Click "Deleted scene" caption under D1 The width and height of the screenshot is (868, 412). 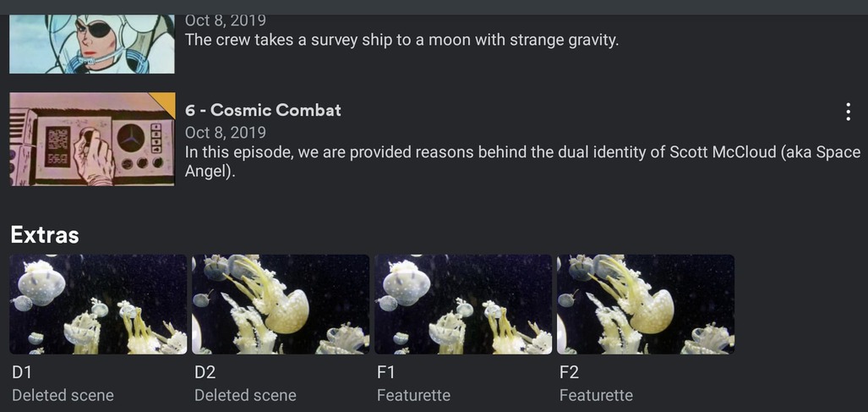[63, 395]
